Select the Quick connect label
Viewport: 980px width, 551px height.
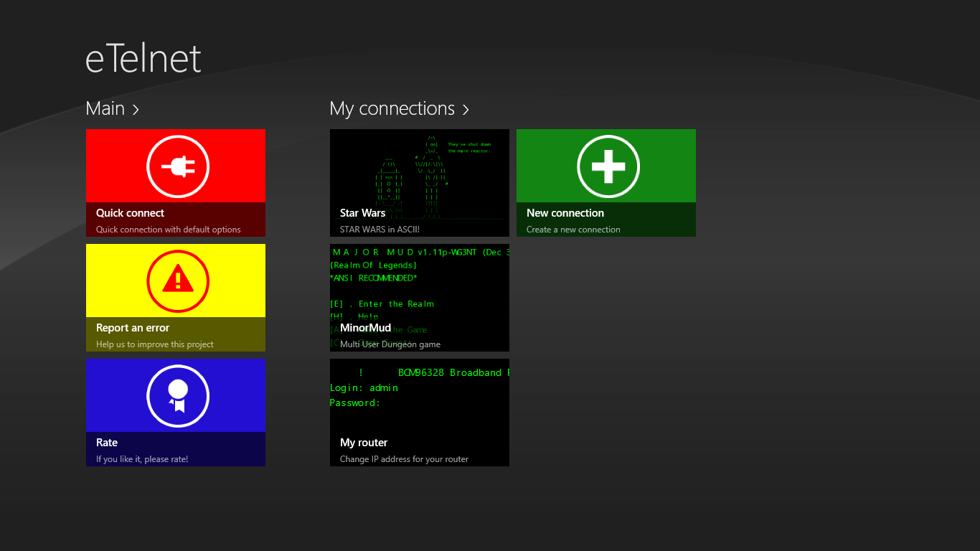pos(130,213)
